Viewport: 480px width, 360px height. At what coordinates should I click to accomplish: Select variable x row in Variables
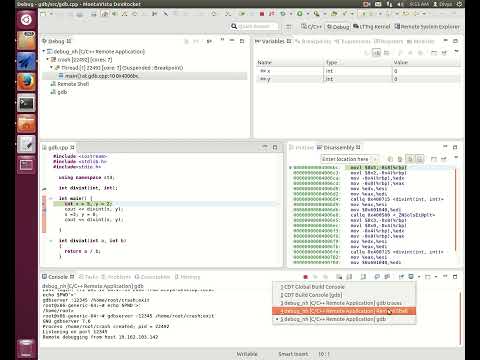click(358, 71)
